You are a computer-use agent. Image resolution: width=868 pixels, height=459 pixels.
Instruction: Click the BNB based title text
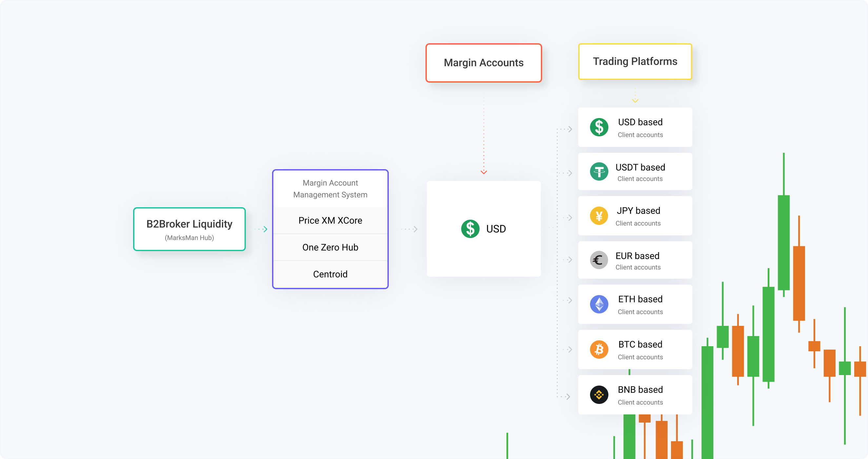(x=640, y=389)
